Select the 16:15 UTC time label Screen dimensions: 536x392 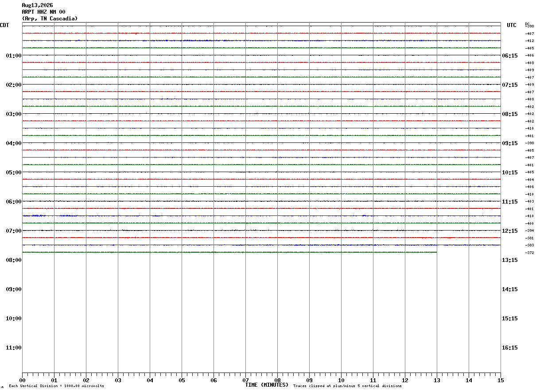(x=510, y=347)
